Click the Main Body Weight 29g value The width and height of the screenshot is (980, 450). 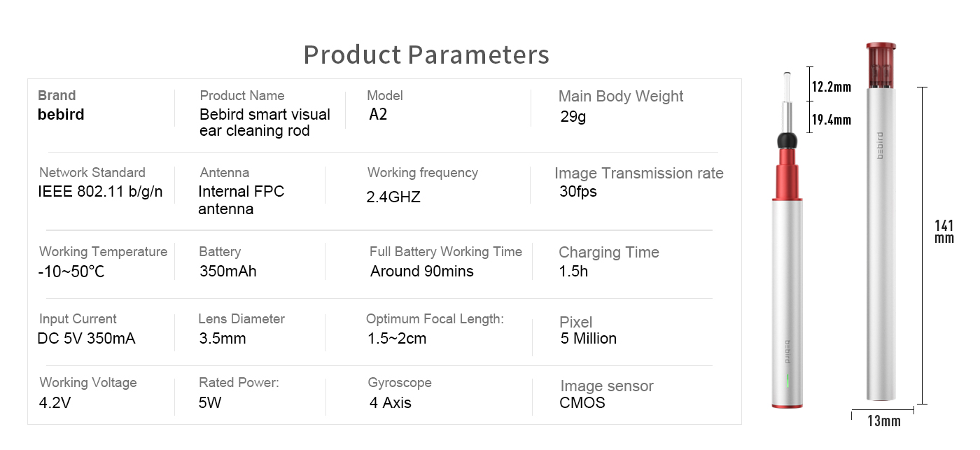[x=573, y=117]
